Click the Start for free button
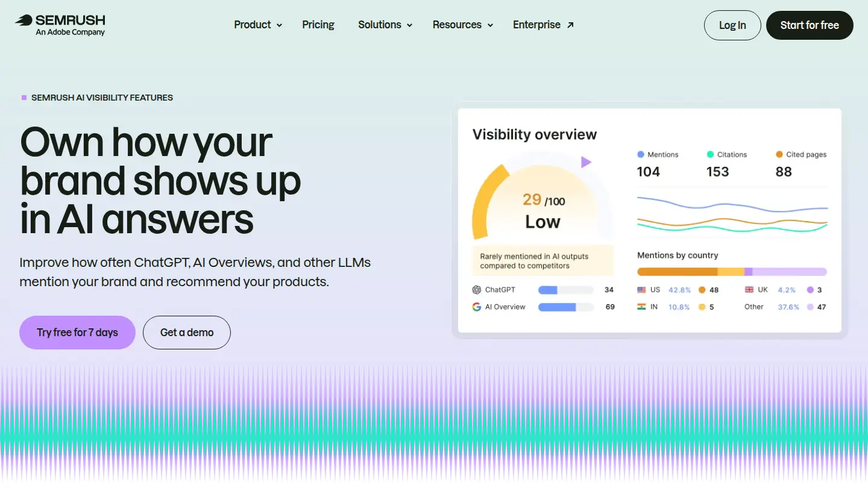The width and height of the screenshot is (868, 488). (810, 25)
